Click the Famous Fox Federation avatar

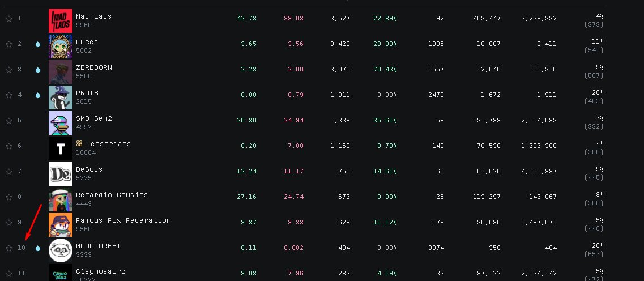point(61,225)
